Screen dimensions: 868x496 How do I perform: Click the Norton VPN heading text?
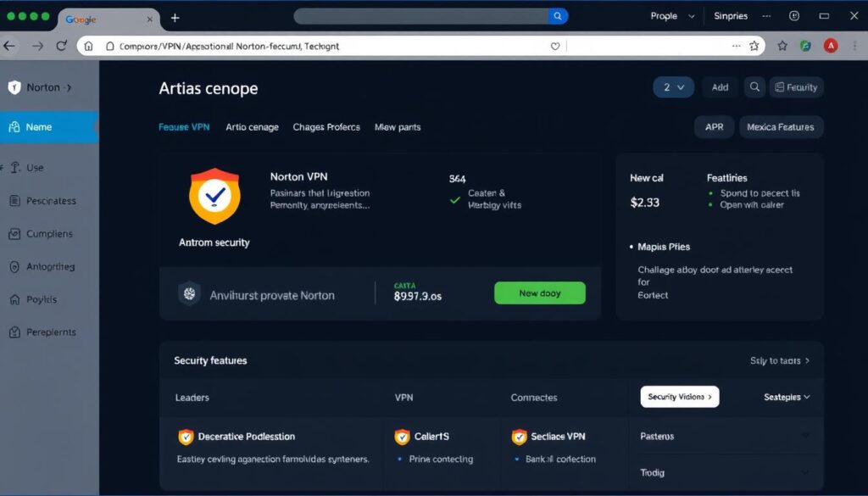[x=298, y=176]
